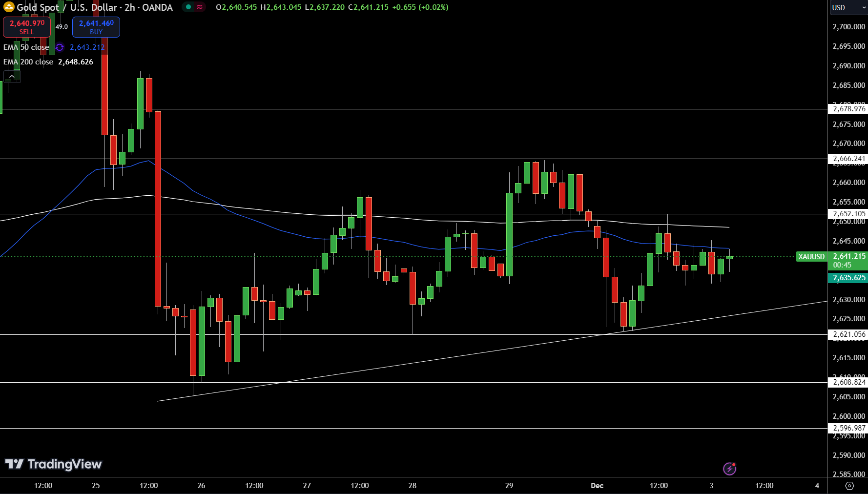Select the 2,621.056 support level label
Viewport: 868px width, 494px height.
coord(848,334)
